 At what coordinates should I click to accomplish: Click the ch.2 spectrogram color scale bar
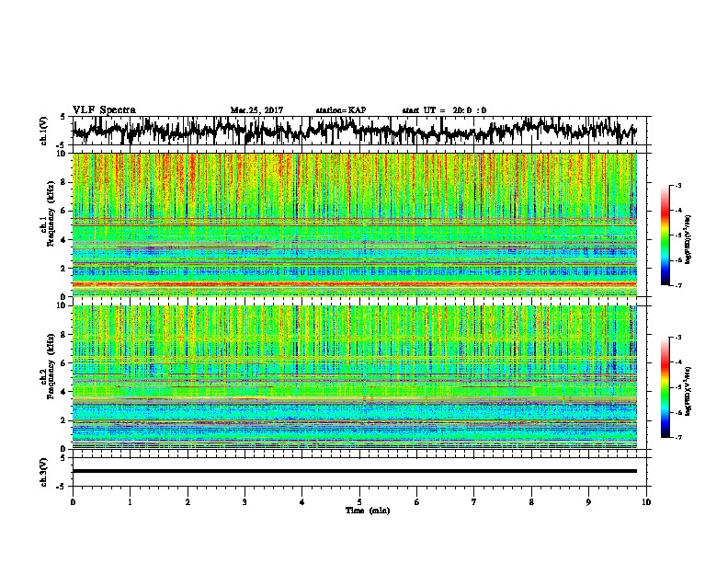[x=665, y=387]
